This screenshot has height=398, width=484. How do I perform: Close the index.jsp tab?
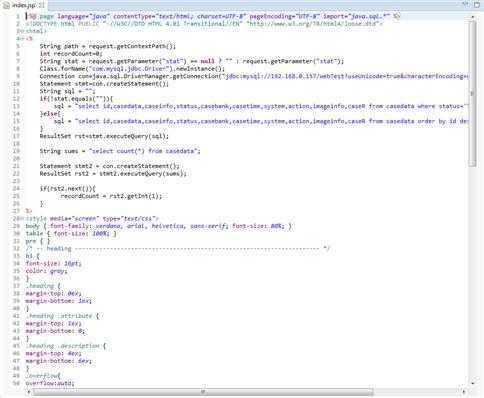coord(42,5)
